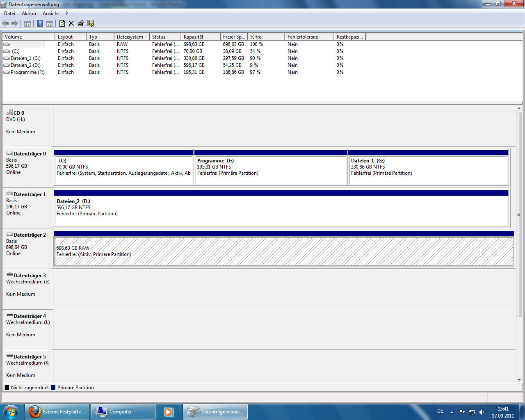Click the 698,63 GB capacity cell
Image resolution: width=525 pixels, height=420 pixels.
[194, 44]
